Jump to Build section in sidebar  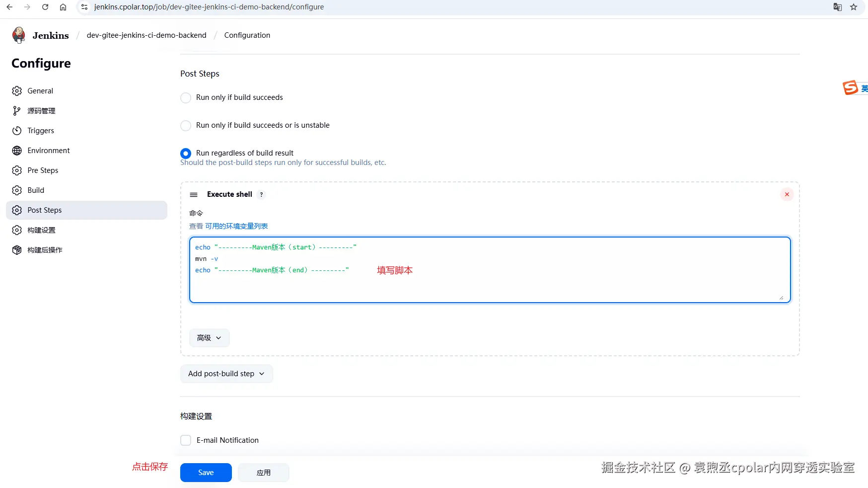tap(86, 190)
